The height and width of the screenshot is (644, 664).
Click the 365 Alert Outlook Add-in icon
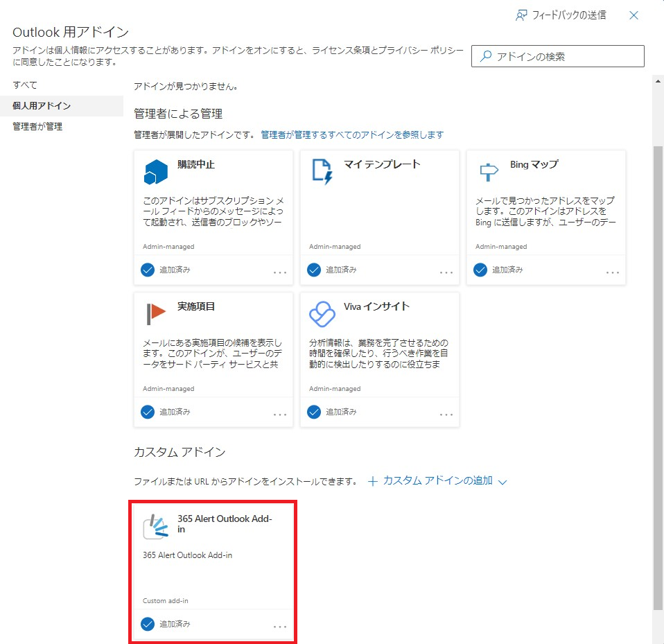tap(156, 527)
